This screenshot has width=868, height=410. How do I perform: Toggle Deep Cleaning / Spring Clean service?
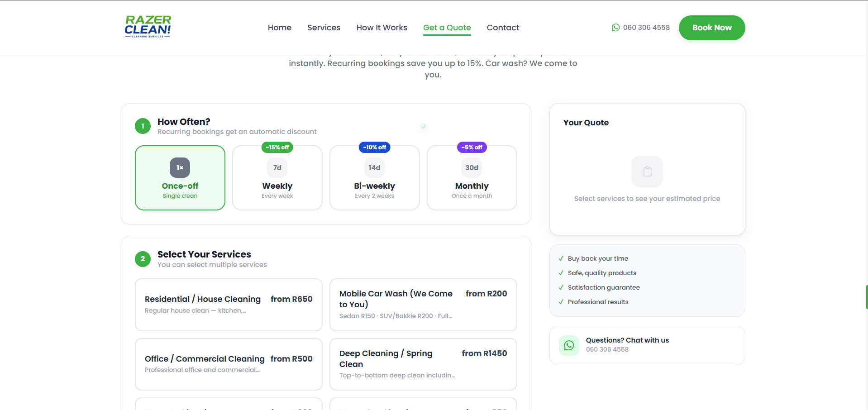pos(423,364)
